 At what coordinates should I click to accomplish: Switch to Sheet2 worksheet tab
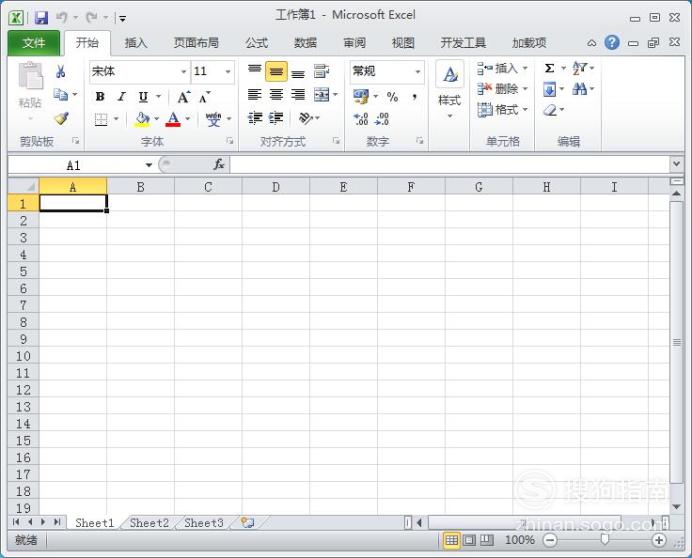click(x=149, y=523)
